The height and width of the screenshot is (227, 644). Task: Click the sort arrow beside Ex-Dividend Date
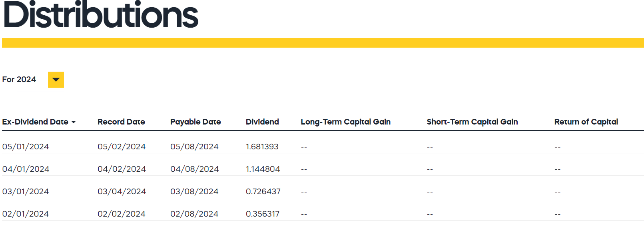coord(74,122)
